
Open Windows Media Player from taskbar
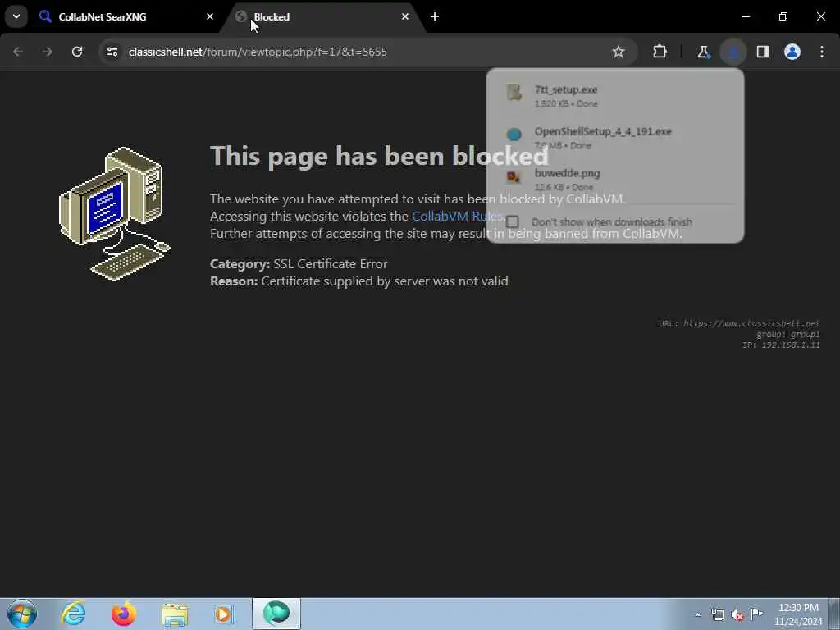coord(225,614)
